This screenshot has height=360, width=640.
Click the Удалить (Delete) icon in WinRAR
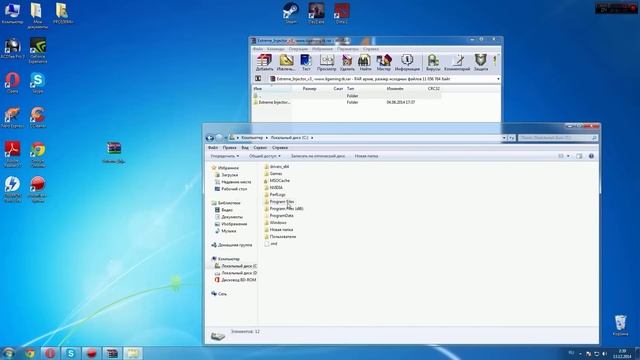coord(347,62)
